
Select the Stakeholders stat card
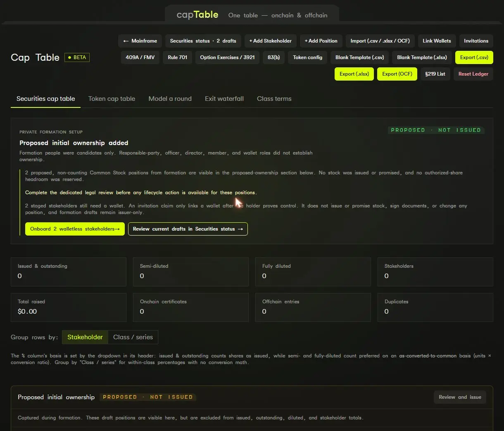(435, 272)
